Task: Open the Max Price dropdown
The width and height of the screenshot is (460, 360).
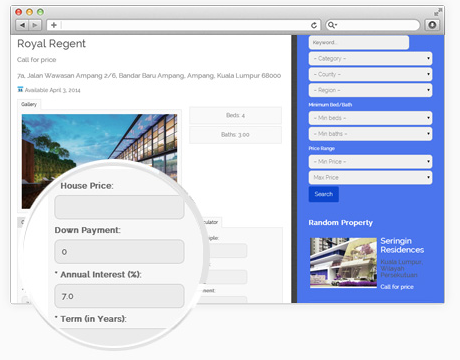Action: tap(370, 177)
